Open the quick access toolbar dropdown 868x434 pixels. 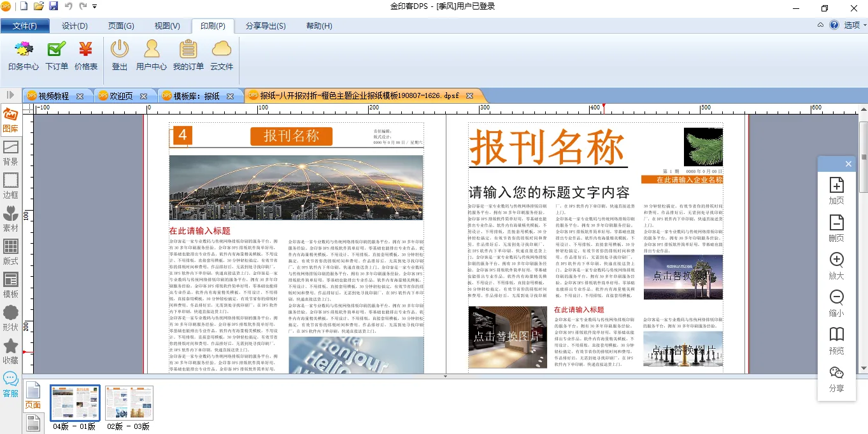(95, 6)
